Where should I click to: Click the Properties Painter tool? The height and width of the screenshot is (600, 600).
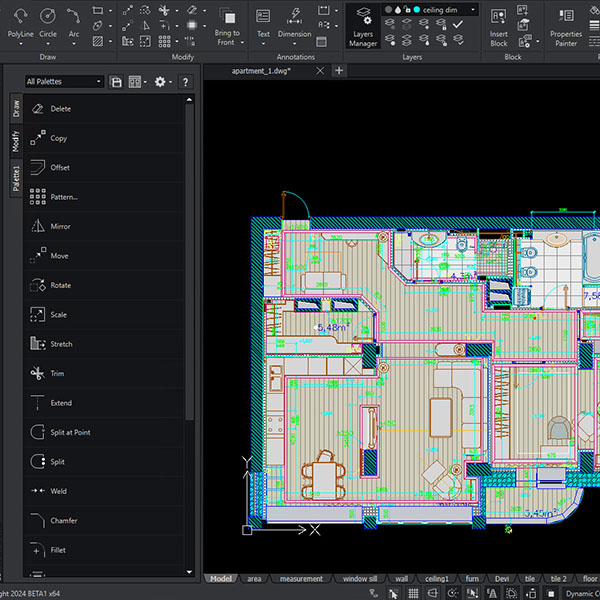[565, 26]
